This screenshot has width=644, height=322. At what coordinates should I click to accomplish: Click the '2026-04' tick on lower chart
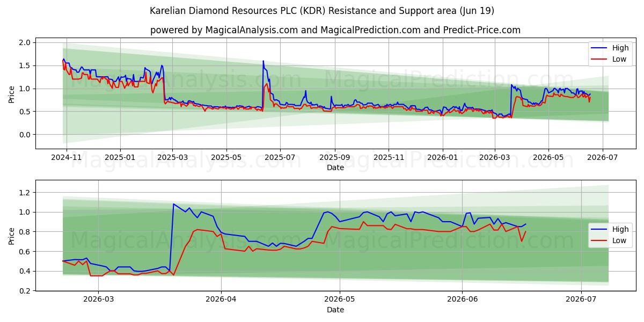point(221,300)
